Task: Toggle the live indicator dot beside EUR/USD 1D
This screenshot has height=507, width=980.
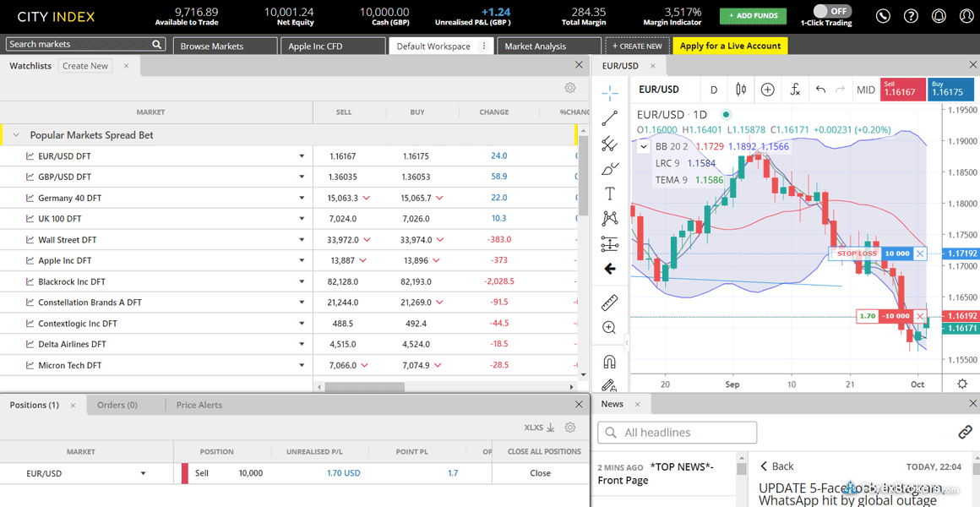Action: [x=726, y=114]
